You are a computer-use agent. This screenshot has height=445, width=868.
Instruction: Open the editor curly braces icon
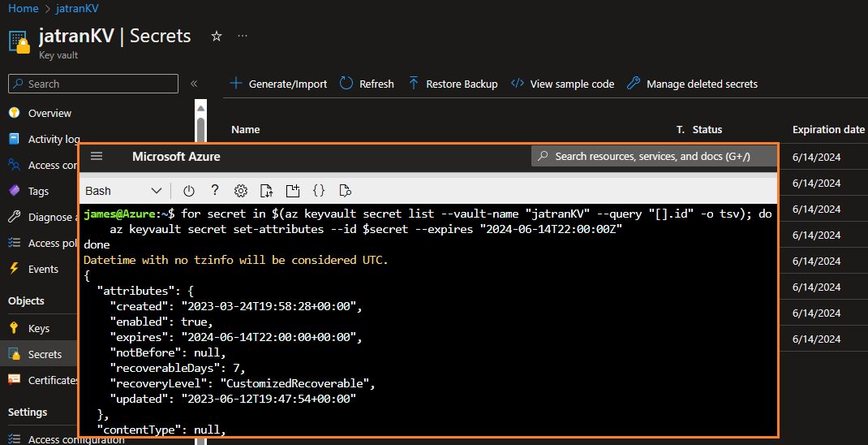pyautogui.click(x=318, y=191)
